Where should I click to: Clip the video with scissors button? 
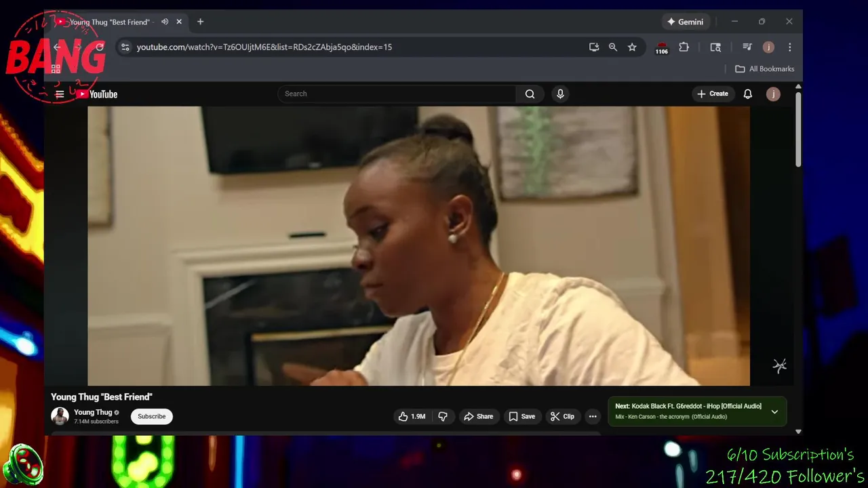tap(562, 416)
